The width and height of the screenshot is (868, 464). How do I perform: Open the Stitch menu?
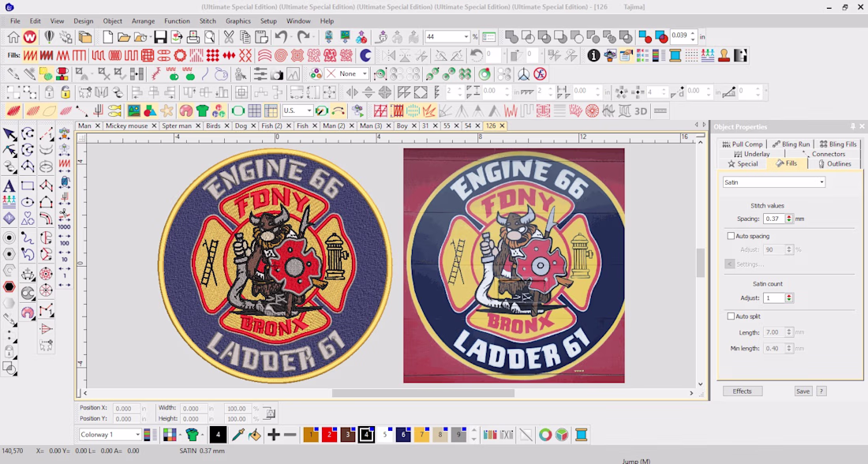click(x=208, y=21)
